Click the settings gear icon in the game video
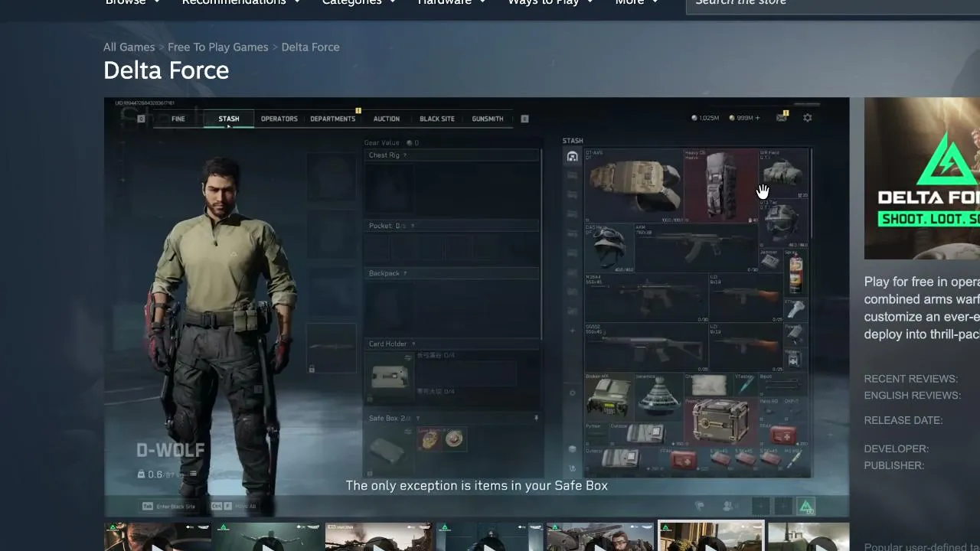Viewport: 980px width, 551px height. 807,118
